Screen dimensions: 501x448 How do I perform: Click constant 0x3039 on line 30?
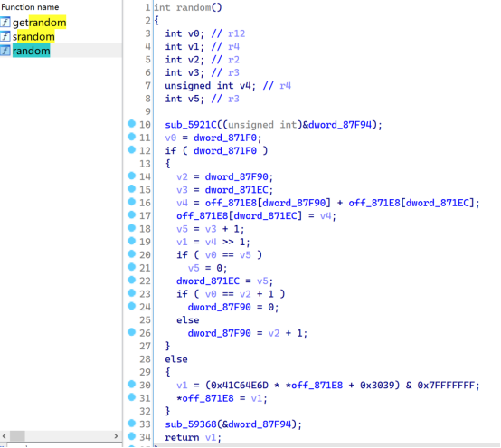tap(377, 386)
